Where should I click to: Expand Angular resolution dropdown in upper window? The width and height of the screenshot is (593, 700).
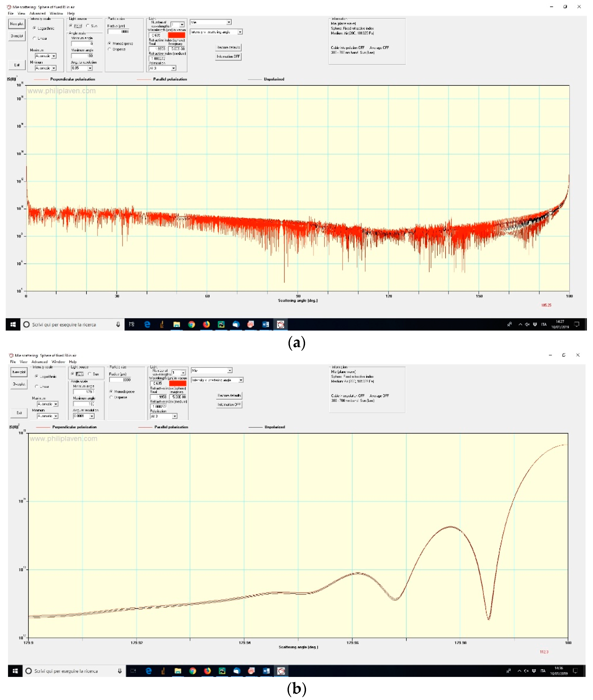tap(90, 68)
